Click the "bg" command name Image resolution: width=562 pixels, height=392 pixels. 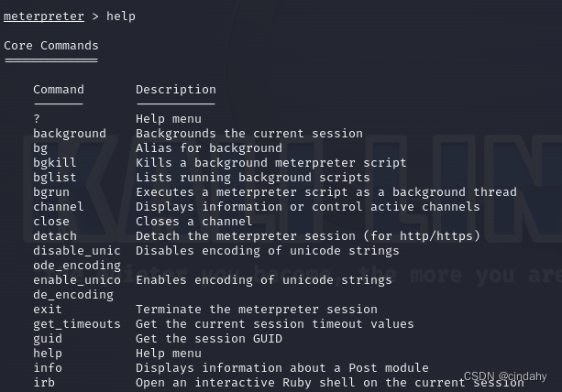click(x=40, y=147)
